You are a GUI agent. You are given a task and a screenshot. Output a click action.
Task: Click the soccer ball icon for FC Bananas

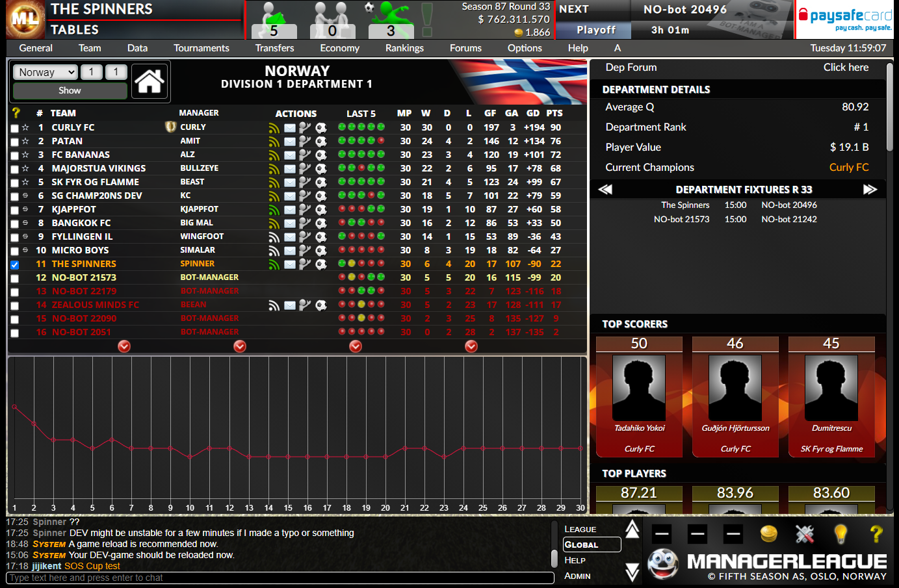tap(321, 155)
